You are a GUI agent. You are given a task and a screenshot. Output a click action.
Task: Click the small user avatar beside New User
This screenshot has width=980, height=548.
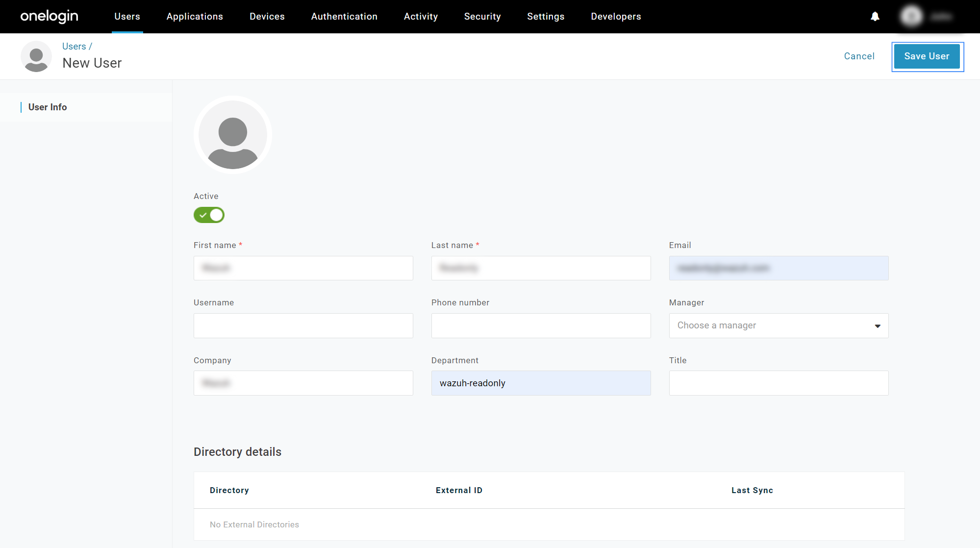point(36,56)
